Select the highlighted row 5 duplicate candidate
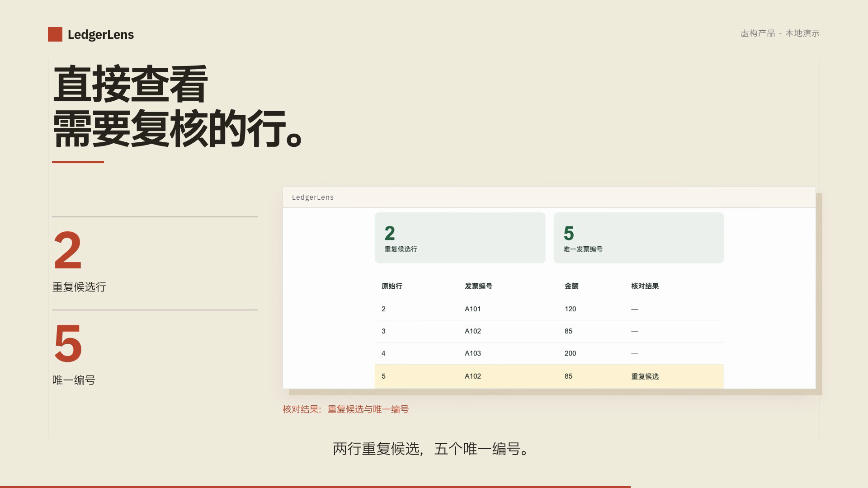The height and width of the screenshot is (488, 868). pyautogui.click(x=549, y=376)
